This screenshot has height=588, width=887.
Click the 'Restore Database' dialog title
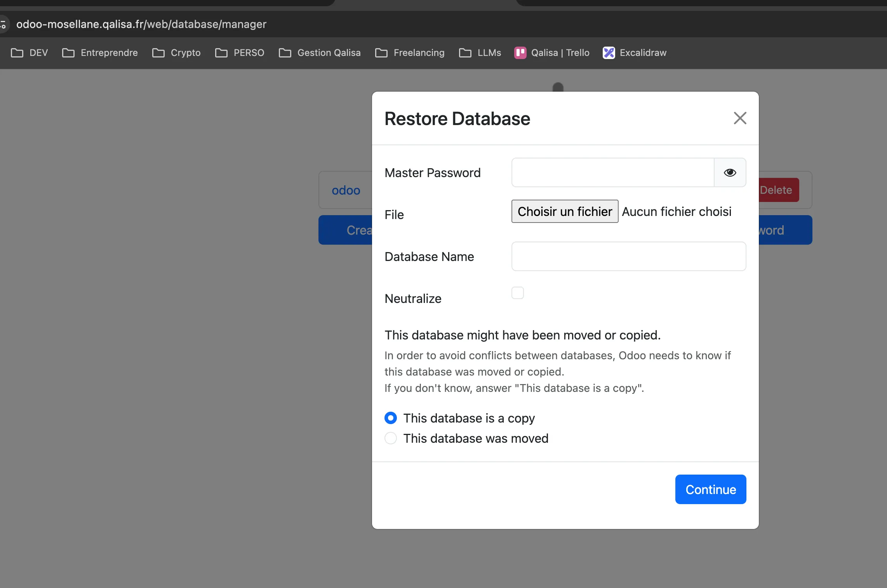point(457,118)
